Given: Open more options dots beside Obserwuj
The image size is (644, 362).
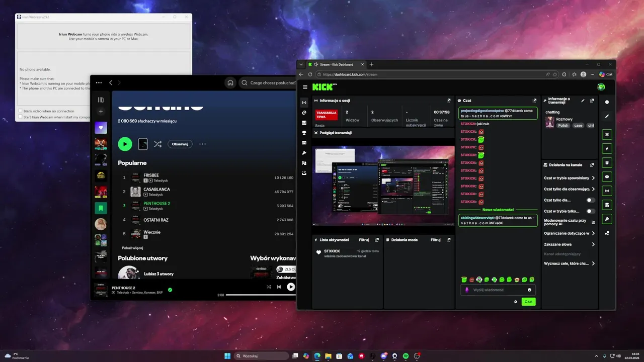Looking at the screenshot, I should [202, 144].
